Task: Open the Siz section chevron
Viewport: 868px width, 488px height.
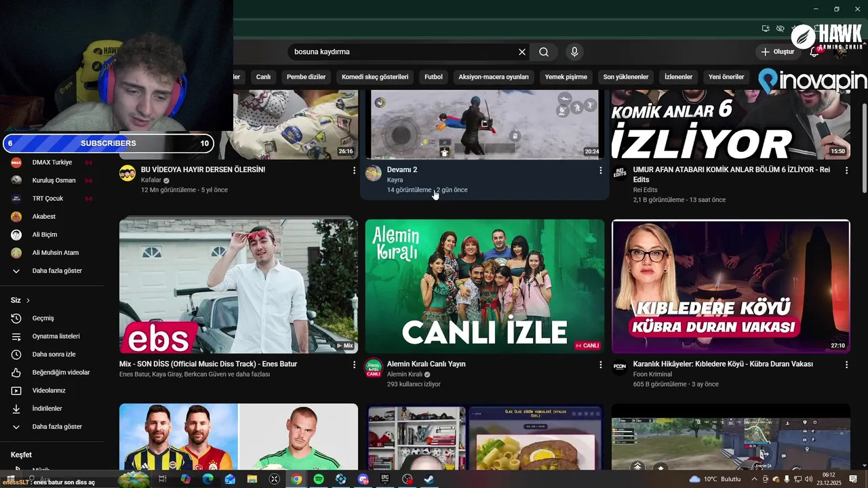Action: pos(28,300)
